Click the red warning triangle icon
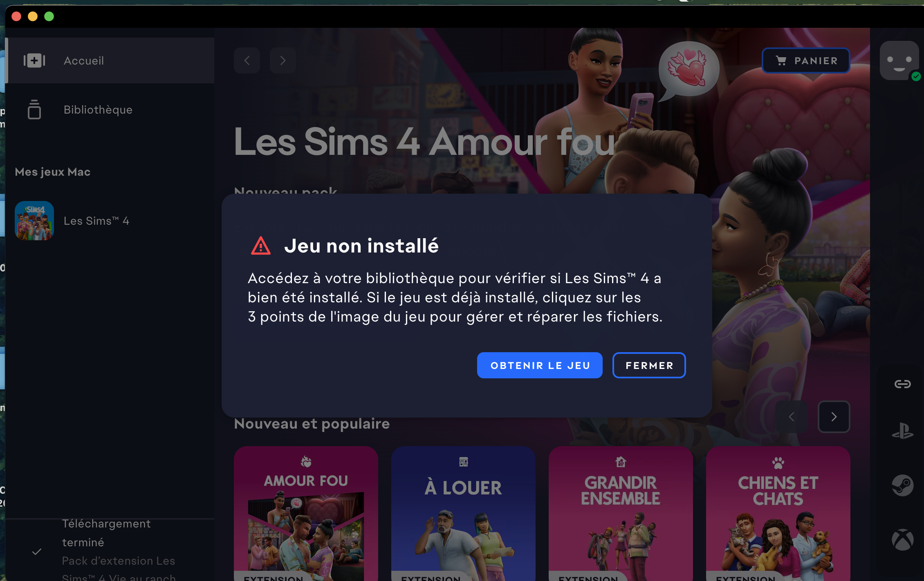Screen dimensions: 924x581 [261, 246]
